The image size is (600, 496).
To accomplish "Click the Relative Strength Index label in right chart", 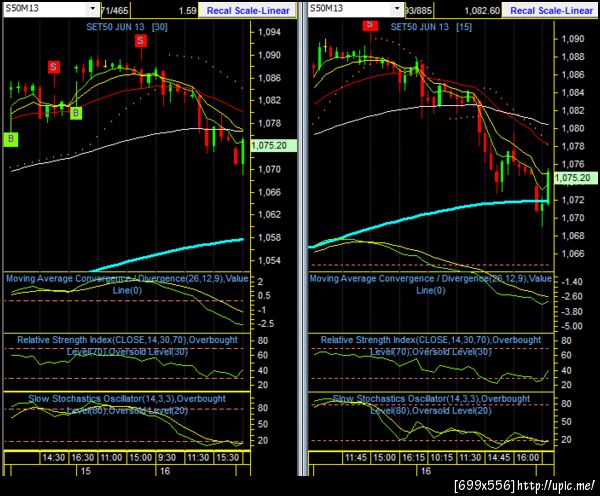I will tap(431, 346).
